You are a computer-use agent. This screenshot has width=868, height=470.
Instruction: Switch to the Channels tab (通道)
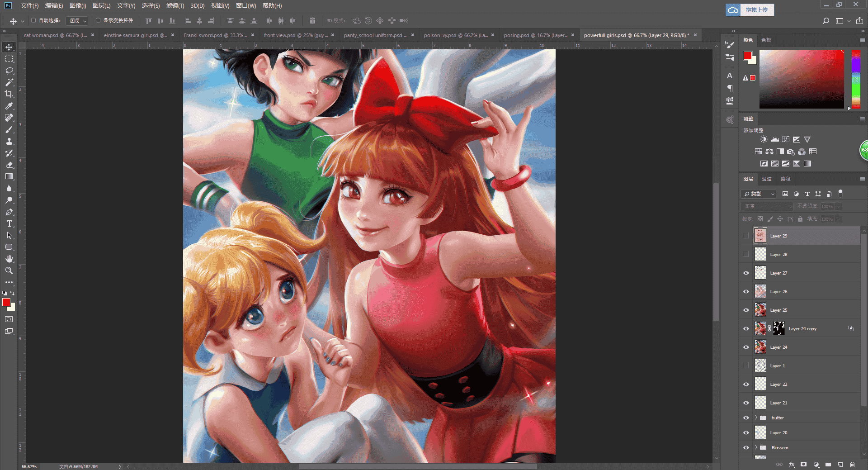[767, 179]
